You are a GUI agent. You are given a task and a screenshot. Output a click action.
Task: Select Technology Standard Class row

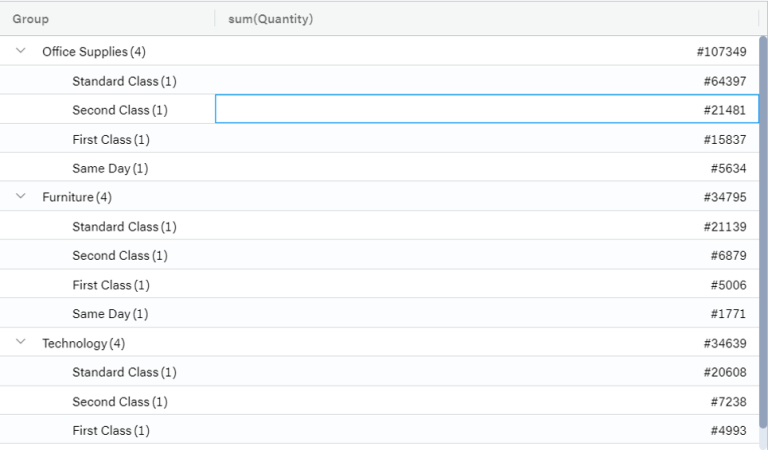click(x=380, y=371)
